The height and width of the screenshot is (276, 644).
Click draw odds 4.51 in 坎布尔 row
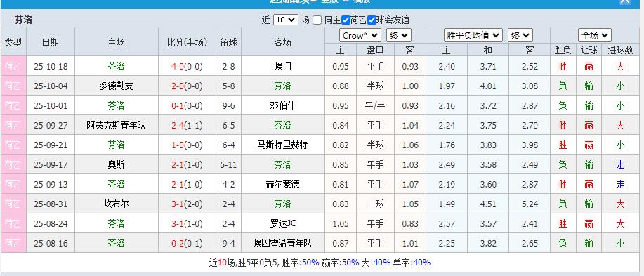[488, 204]
